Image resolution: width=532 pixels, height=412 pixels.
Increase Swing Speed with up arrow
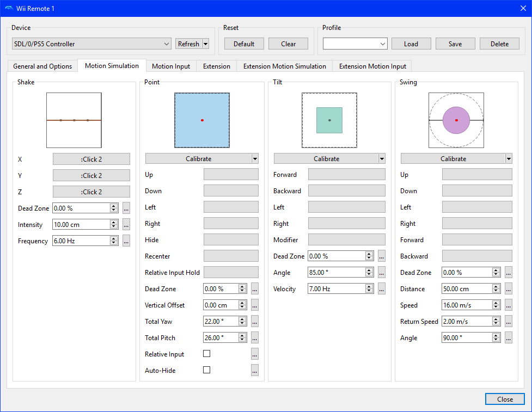coord(496,303)
